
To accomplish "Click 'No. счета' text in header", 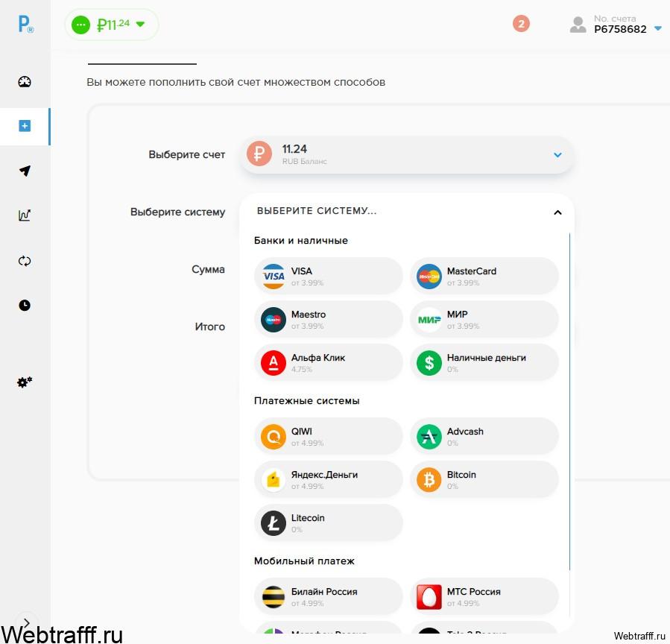I will click(615, 19).
